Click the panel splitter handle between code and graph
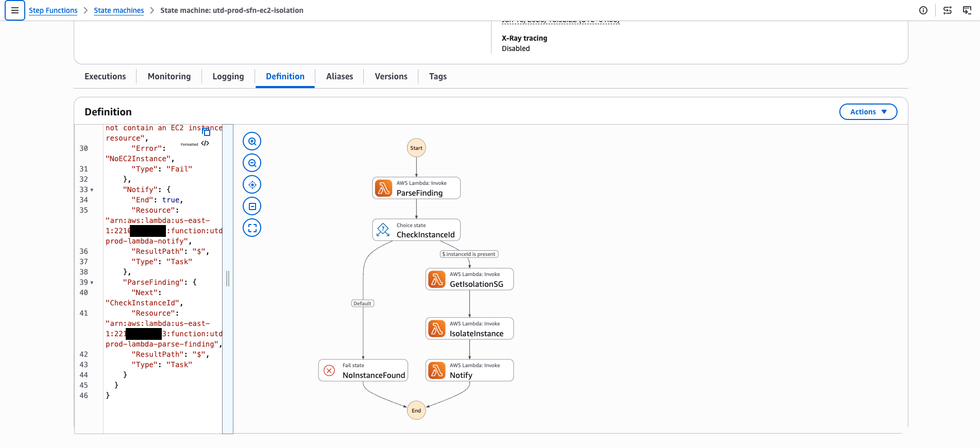The height and width of the screenshot is (448, 980). 228,279
